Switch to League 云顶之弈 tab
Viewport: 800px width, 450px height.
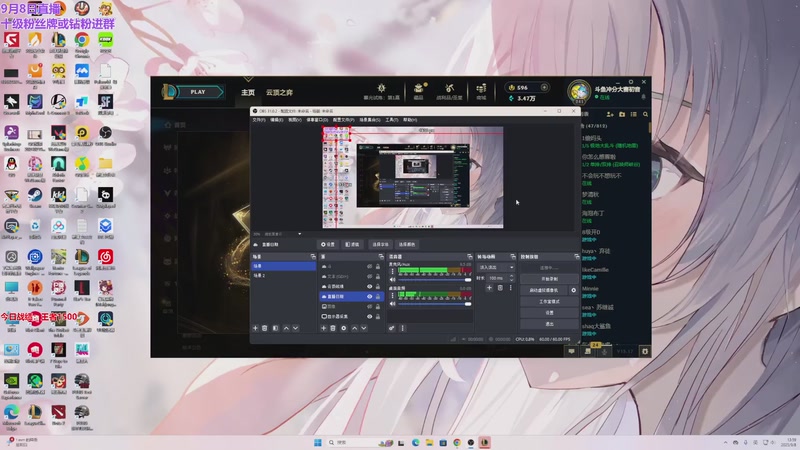(x=279, y=92)
